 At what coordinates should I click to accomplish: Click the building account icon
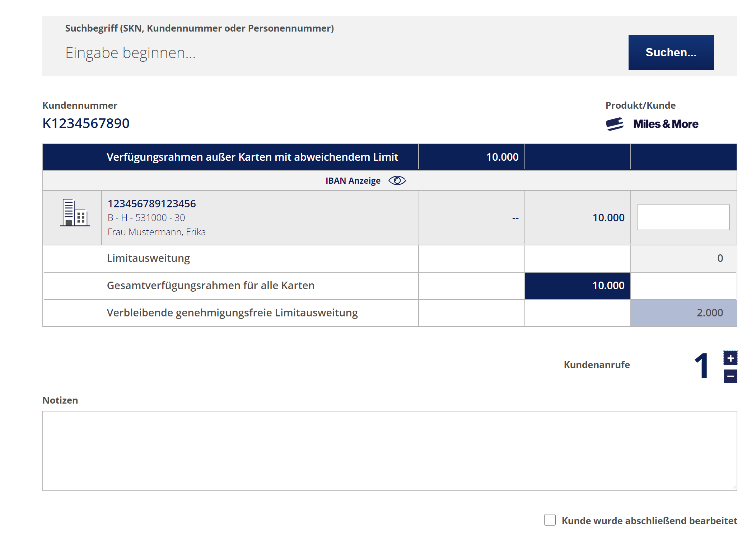[75, 212]
